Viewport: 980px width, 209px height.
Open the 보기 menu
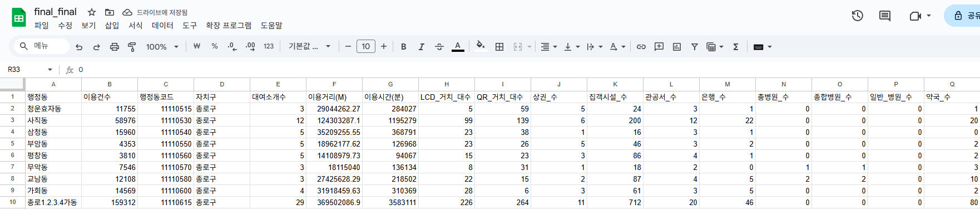tap(88, 26)
